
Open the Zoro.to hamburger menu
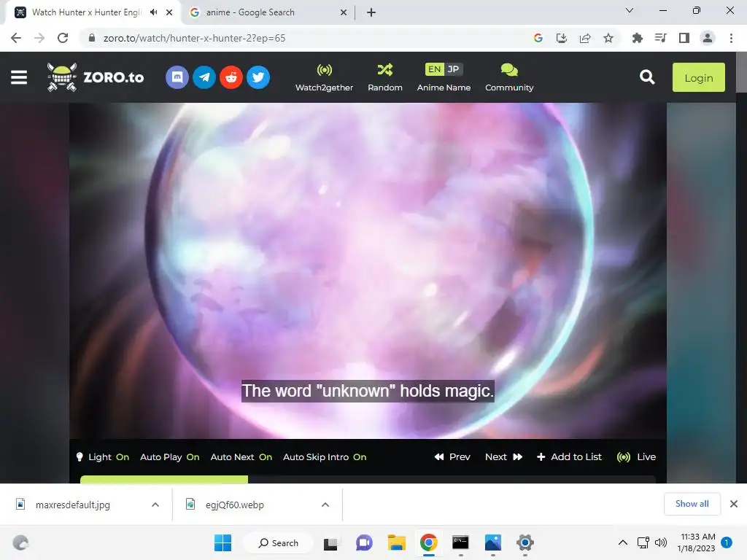19,77
